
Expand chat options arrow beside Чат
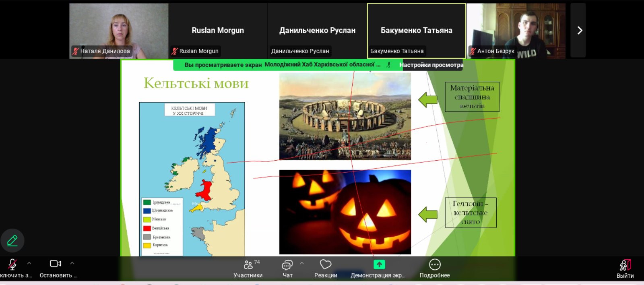(x=302, y=263)
